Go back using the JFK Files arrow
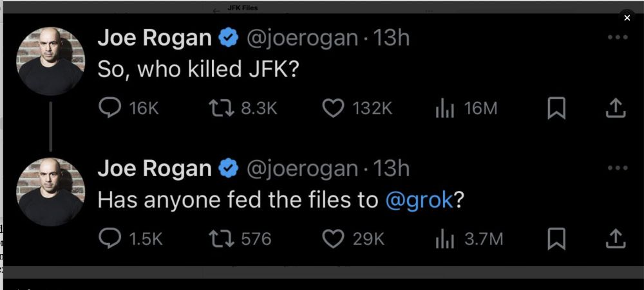 pos(216,9)
